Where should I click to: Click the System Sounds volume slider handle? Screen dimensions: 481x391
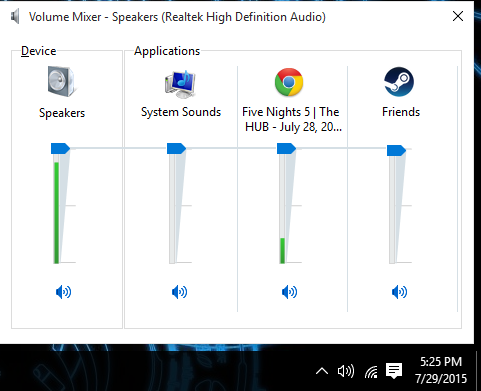pyautogui.click(x=176, y=148)
